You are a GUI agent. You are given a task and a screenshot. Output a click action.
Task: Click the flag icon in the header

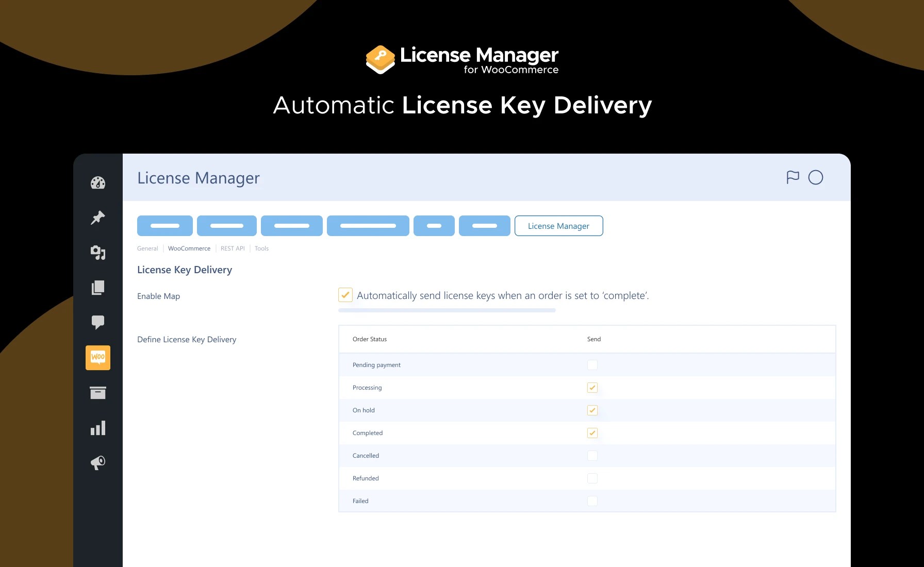[793, 177]
